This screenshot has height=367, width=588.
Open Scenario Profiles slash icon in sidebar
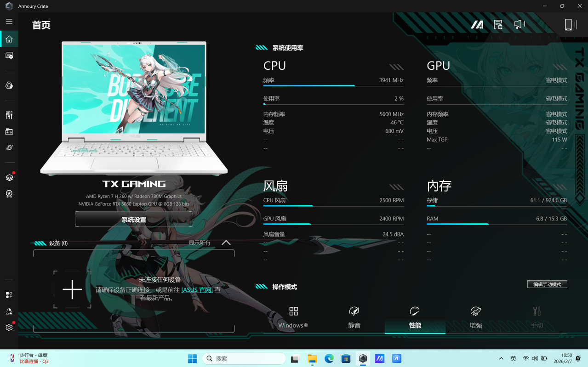(9, 147)
